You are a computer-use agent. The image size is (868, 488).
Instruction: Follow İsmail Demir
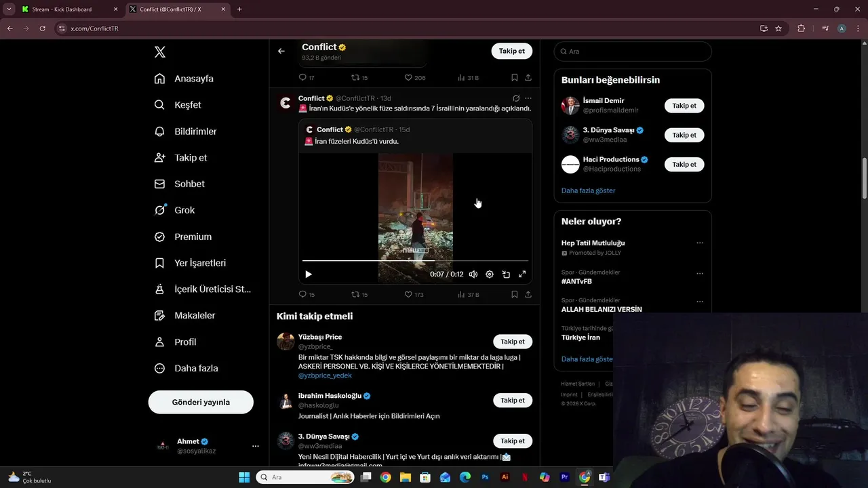pos(684,106)
